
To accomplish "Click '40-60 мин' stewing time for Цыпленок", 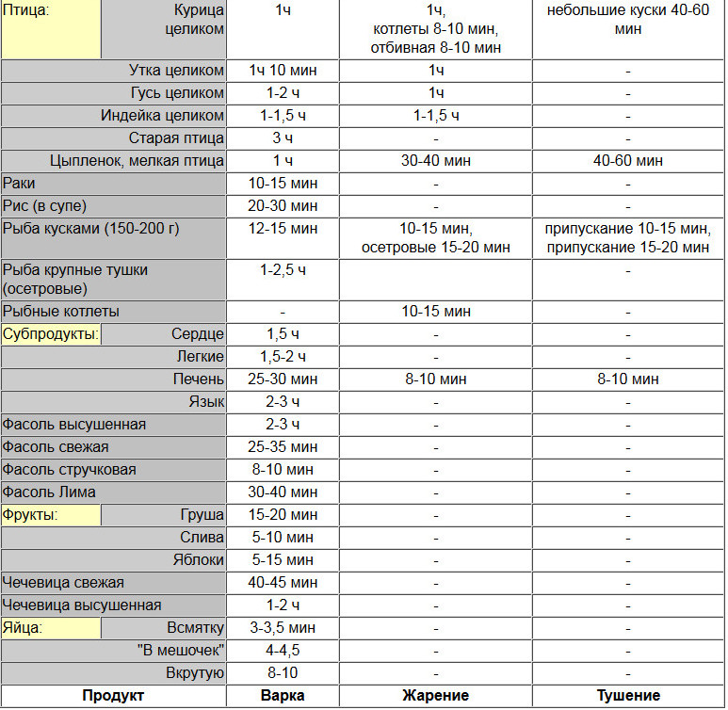I will pyautogui.click(x=628, y=161).
